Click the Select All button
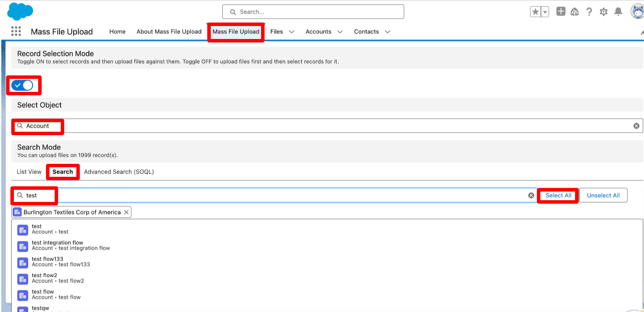 click(558, 195)
